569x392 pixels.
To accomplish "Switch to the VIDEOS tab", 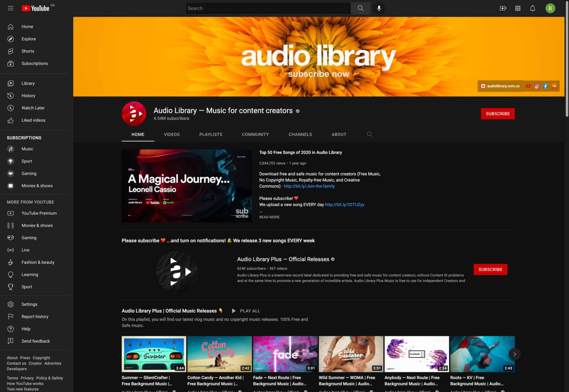I will tap(172, 134).
